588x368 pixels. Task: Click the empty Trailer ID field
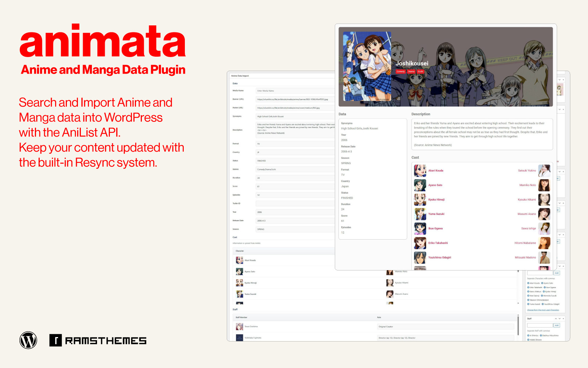click(x=295, y=204)
